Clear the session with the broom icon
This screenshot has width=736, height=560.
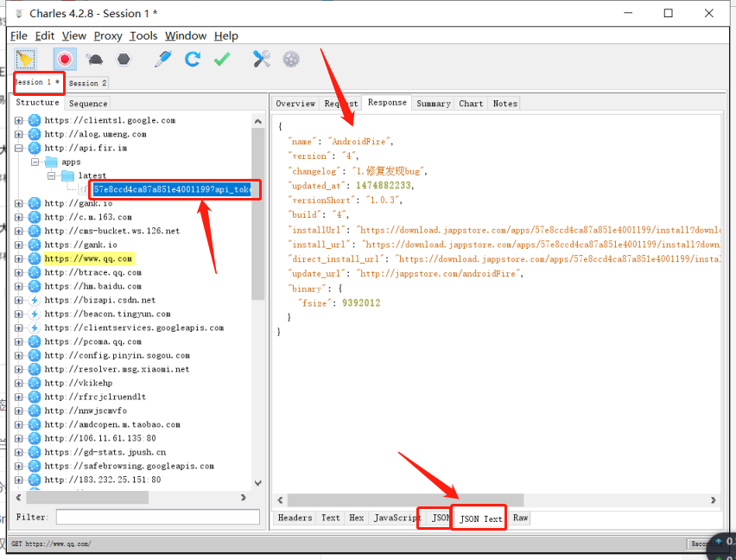click(24, 59)
